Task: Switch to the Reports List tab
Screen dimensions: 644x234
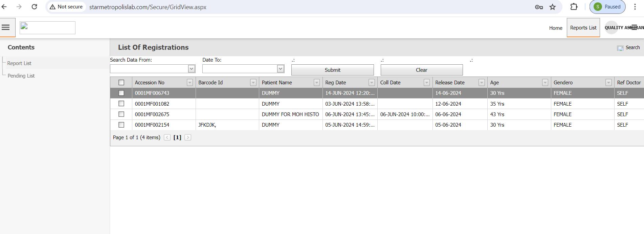Action: point(583,28)
